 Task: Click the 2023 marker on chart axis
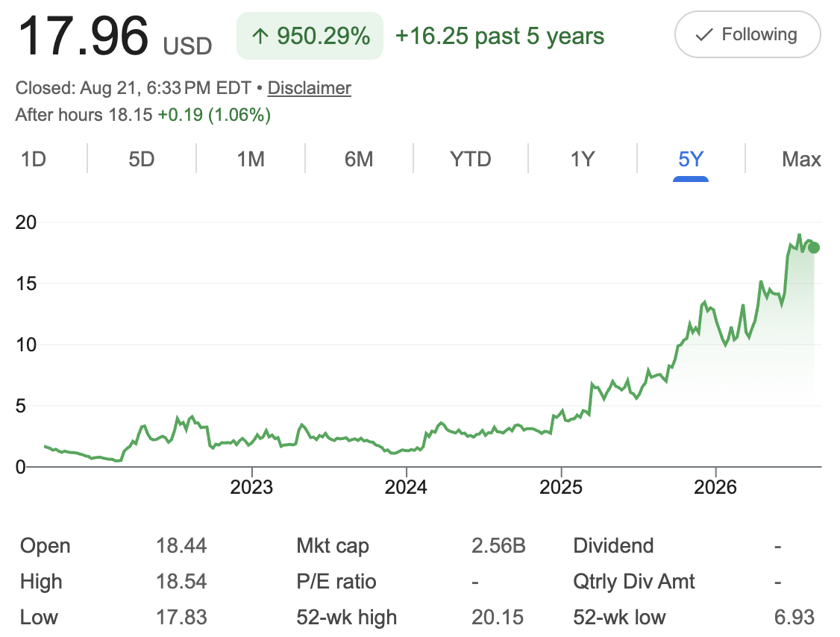(251, 487)
